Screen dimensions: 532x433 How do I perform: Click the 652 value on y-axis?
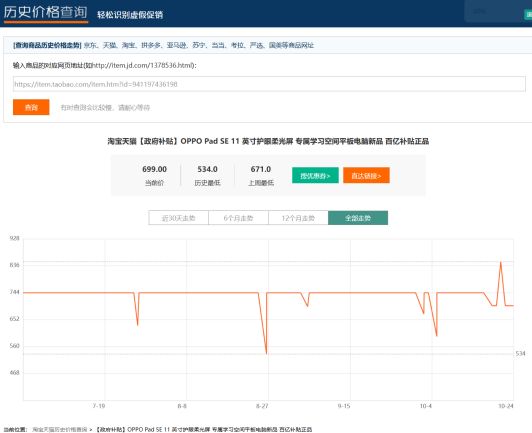(x=15, y=319)
